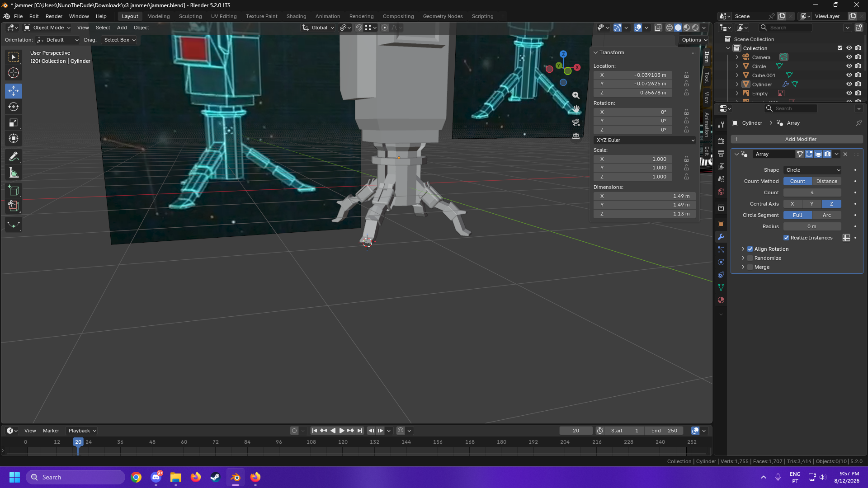Open the Modifiers properties tab (wrench)

click(x=721, y=237)
